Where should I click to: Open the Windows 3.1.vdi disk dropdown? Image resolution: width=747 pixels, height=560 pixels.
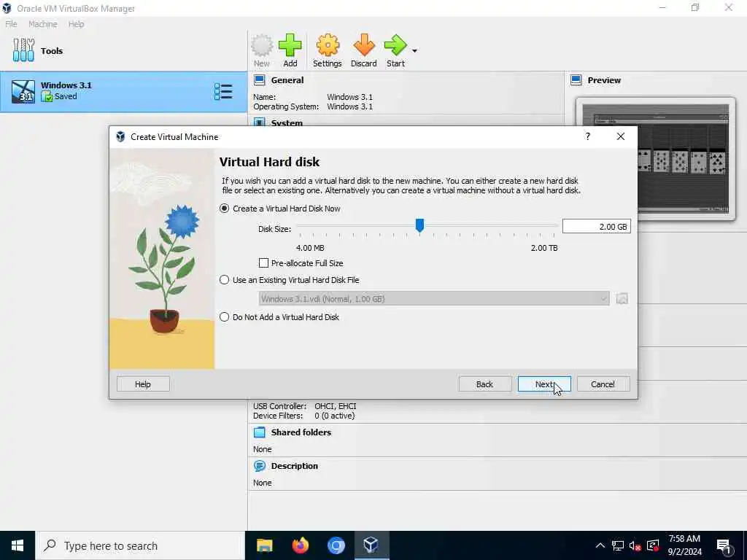pos(434,298)
